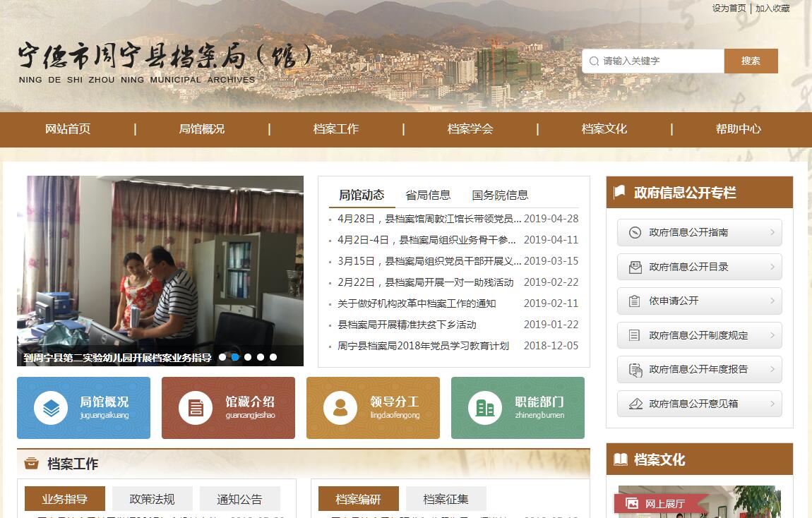This screenshot has width=812, height=518.
Task: Focus the 请输入关键字 search input field
Action: point(658,61)
